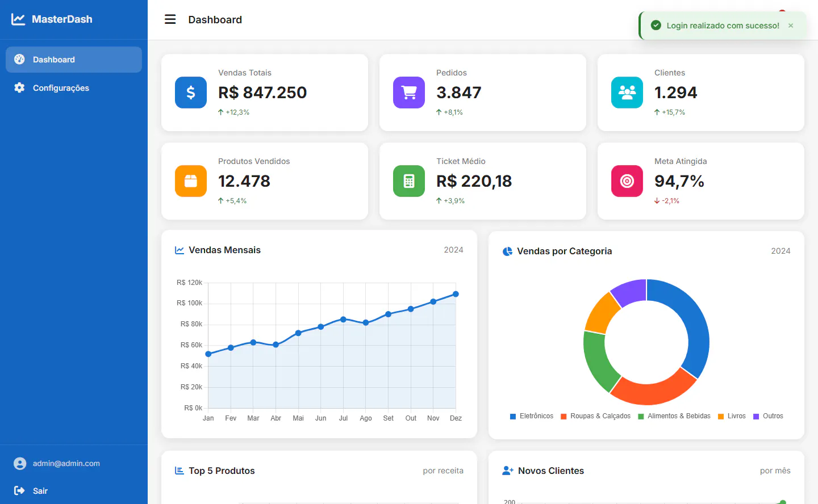Toggle Alimentos & Bebidas legend item

click(x=674, y=416)
